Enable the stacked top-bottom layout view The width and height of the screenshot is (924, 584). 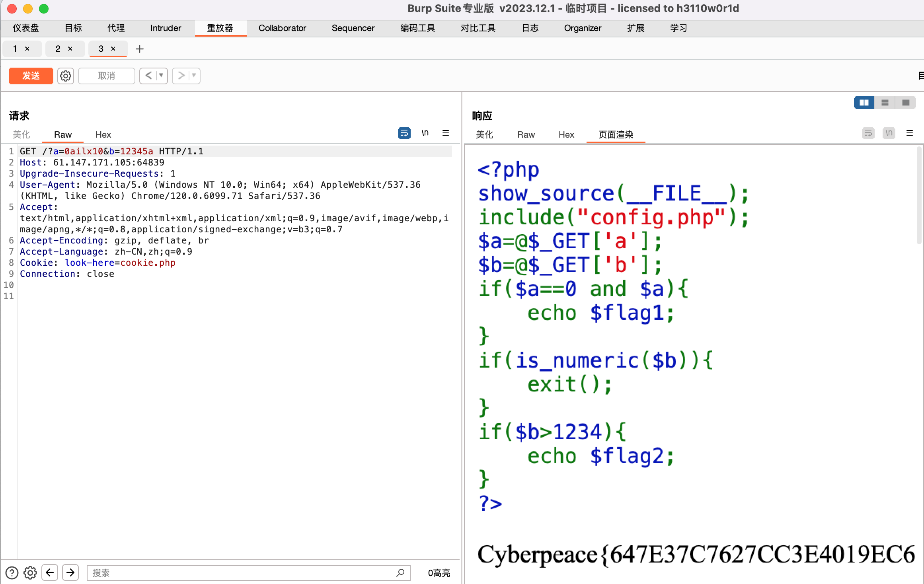pyautogui.click(x=885, y=103)
